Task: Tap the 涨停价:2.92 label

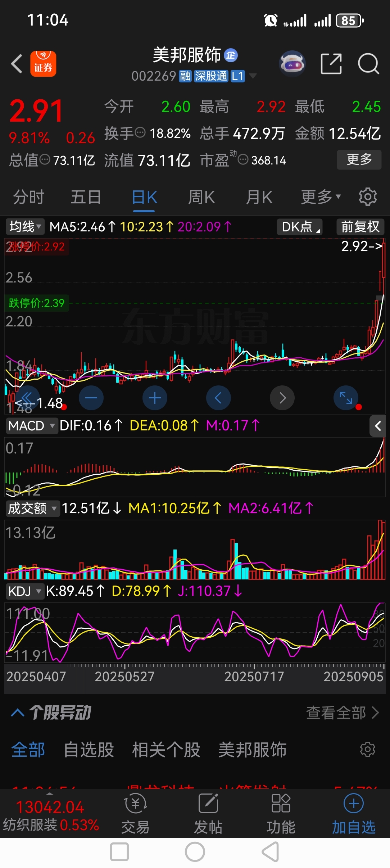Action: 37,247
